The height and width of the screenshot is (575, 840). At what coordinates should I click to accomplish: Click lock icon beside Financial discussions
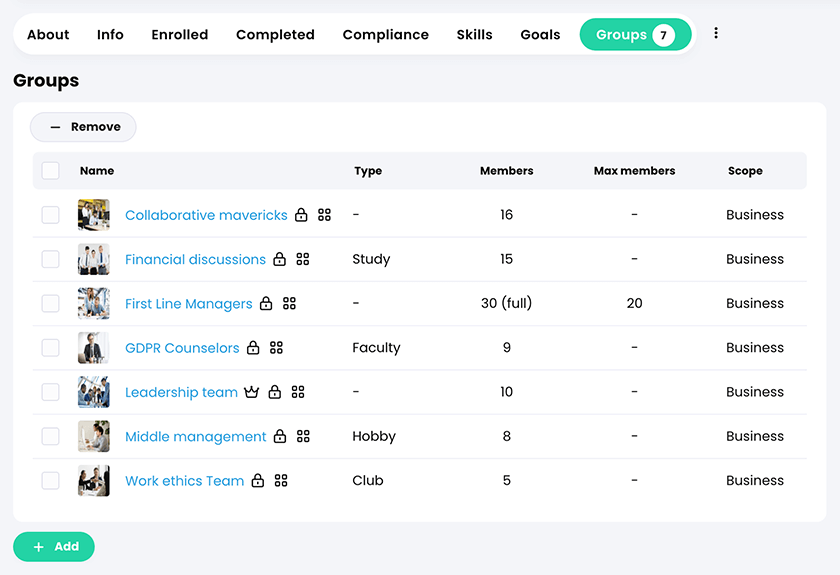click(x=280, y=259)
